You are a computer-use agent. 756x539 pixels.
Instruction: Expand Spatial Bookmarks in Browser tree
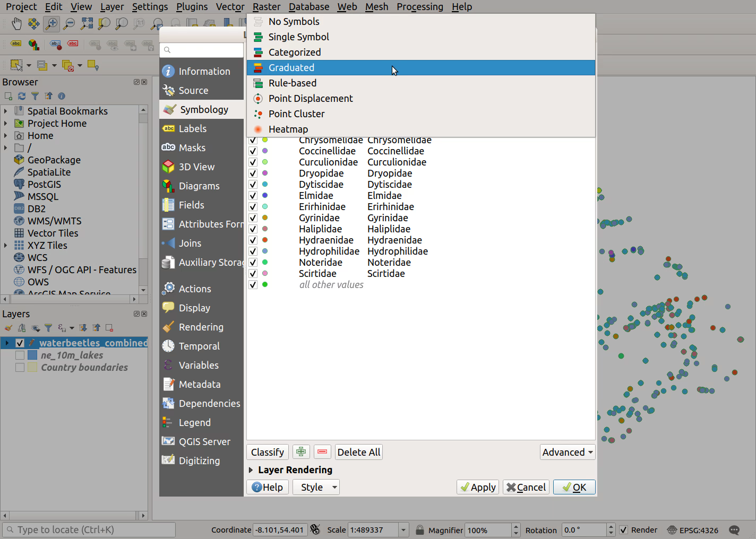coord(6,111)
